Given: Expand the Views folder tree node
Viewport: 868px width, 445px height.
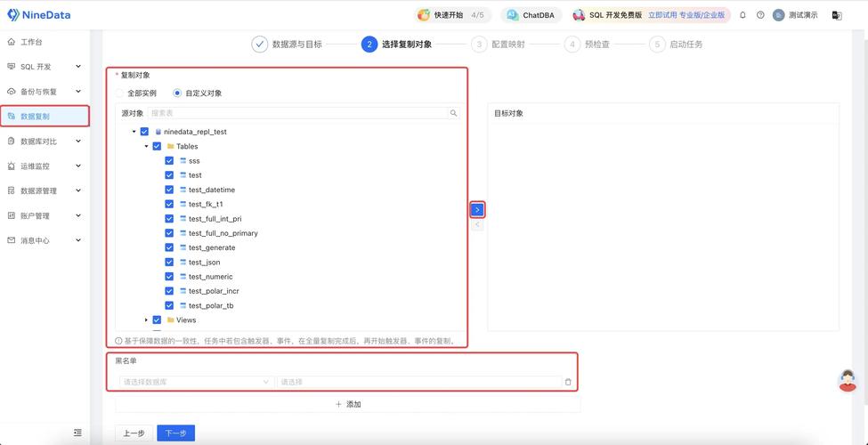Looking at the screenshot, I should [x=146, y=320].
